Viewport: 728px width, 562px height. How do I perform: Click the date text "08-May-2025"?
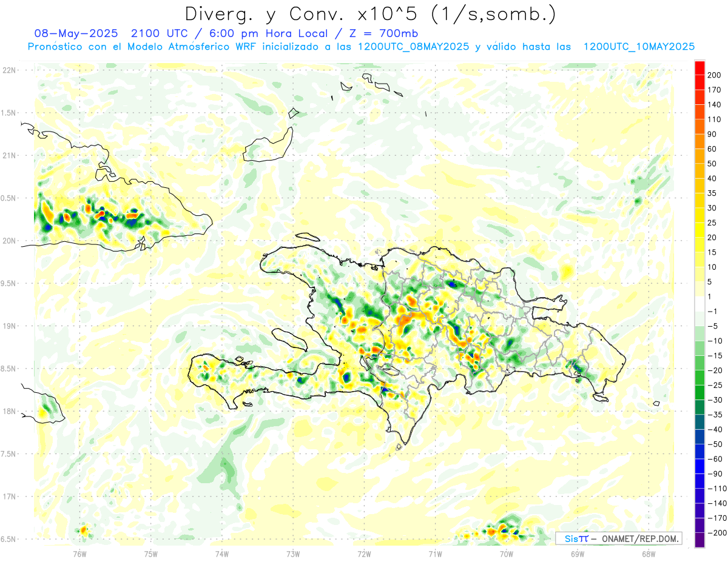pyautogui.click(x=76, y=33)
